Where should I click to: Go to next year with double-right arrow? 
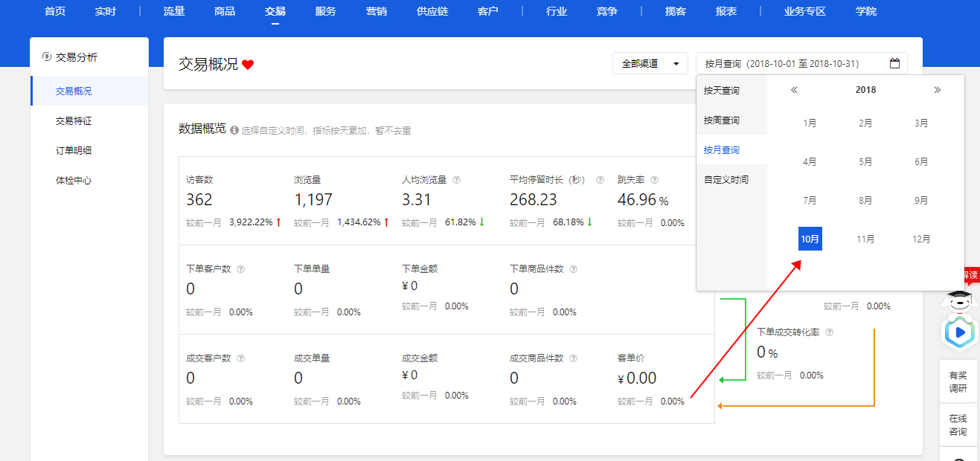click(937, 90)
